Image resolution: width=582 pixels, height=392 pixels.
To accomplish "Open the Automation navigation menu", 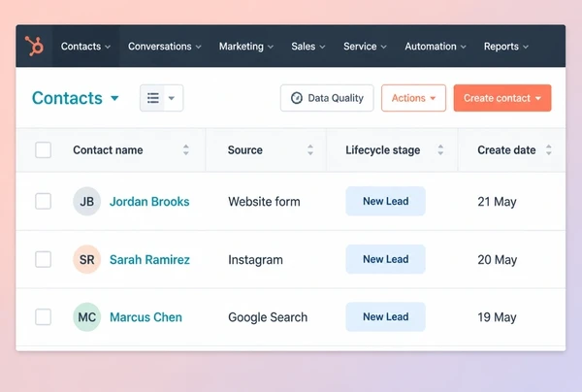I will [436, 47].
